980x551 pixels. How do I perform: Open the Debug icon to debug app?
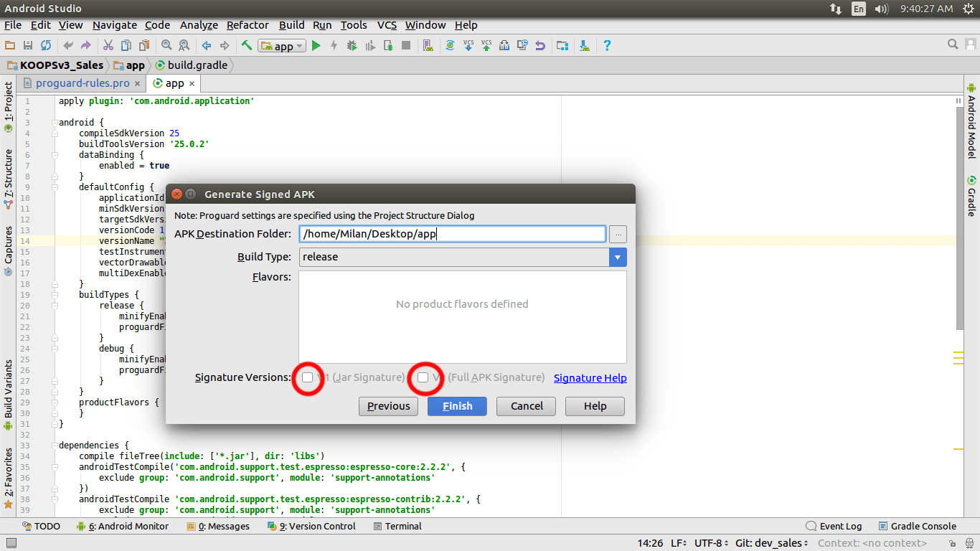[x=351, y=44]
